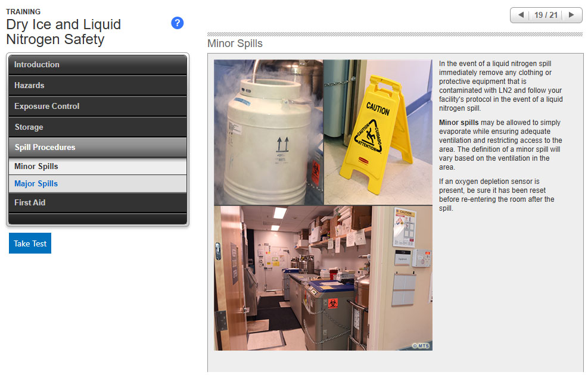The height and width of the screenshot is (375, 588).
Task: Collapse the Spill Procedures section
Action: coord(97,148)
